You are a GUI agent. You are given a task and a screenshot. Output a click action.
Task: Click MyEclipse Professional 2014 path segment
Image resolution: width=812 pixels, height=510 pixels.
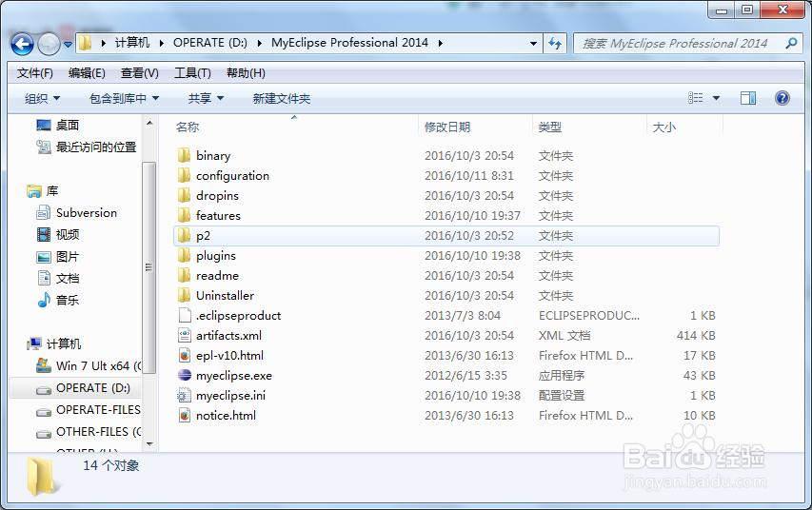[349, 43]
